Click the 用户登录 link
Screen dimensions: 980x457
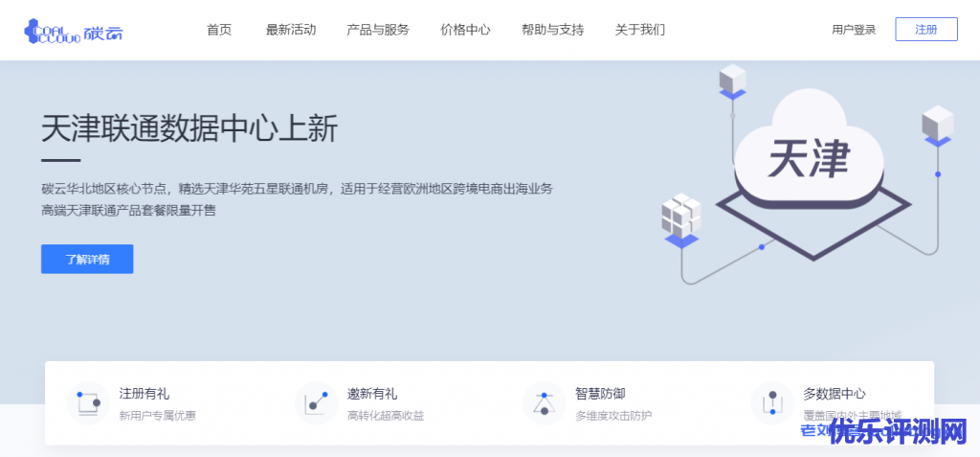point(854,30)
